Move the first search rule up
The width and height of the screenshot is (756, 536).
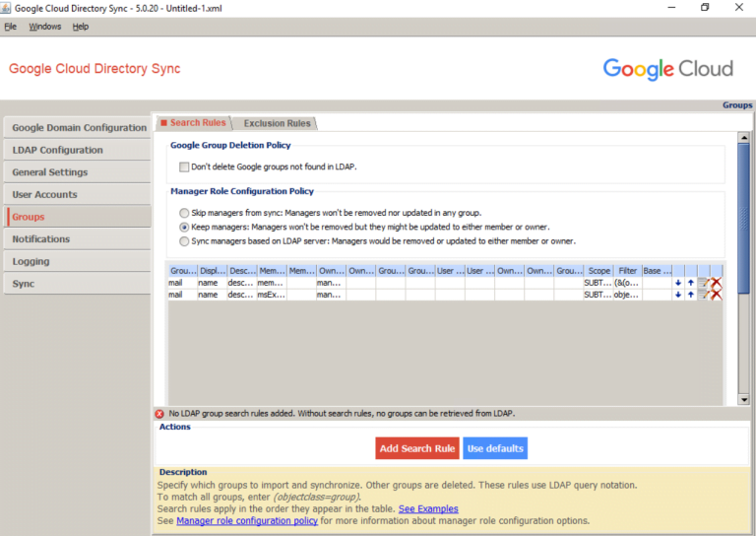pos(691,283)
